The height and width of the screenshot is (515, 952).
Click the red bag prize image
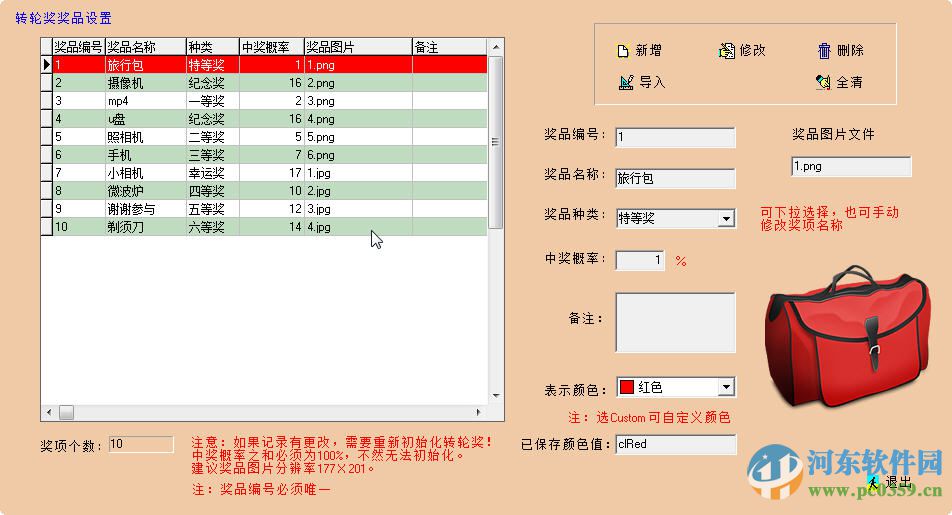click(x=848, y=338)
